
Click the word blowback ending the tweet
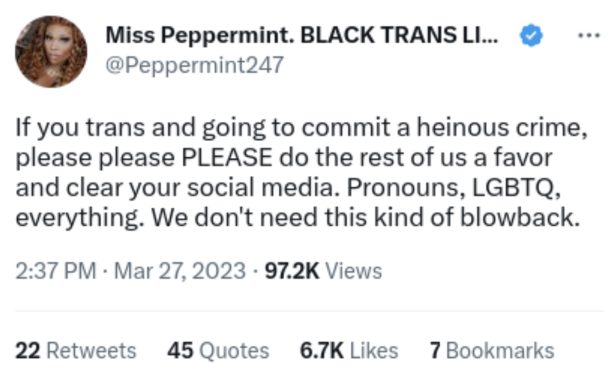[520, 218]
